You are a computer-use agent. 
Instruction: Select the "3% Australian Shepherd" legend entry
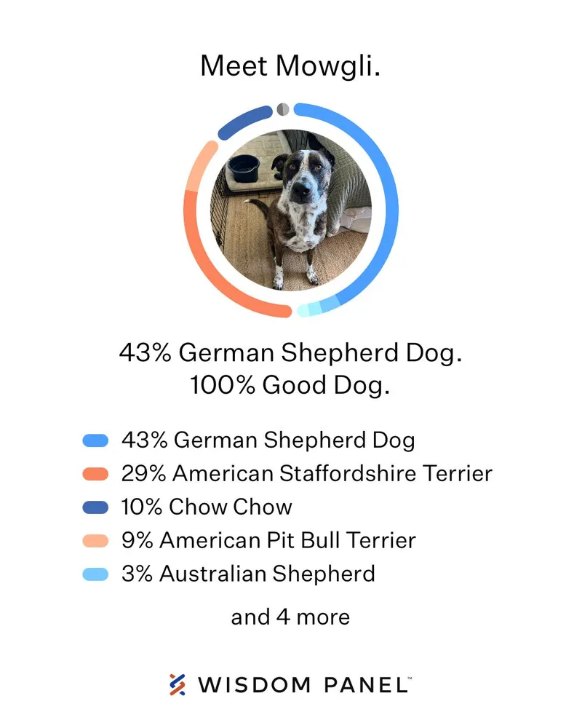248,574
